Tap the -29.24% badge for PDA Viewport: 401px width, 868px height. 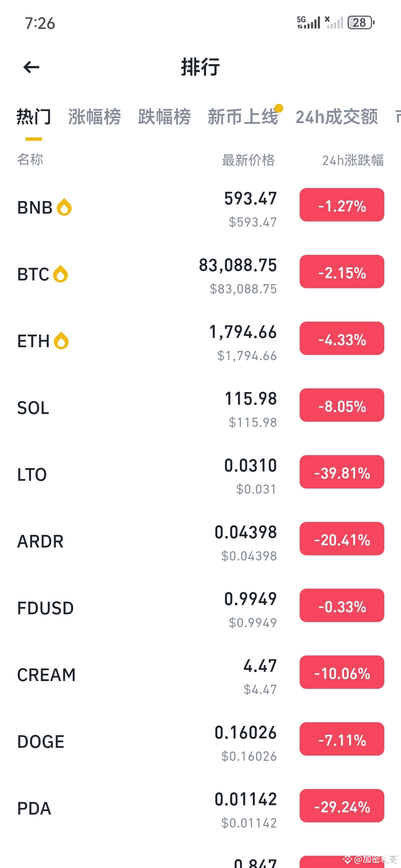(342, 806)
